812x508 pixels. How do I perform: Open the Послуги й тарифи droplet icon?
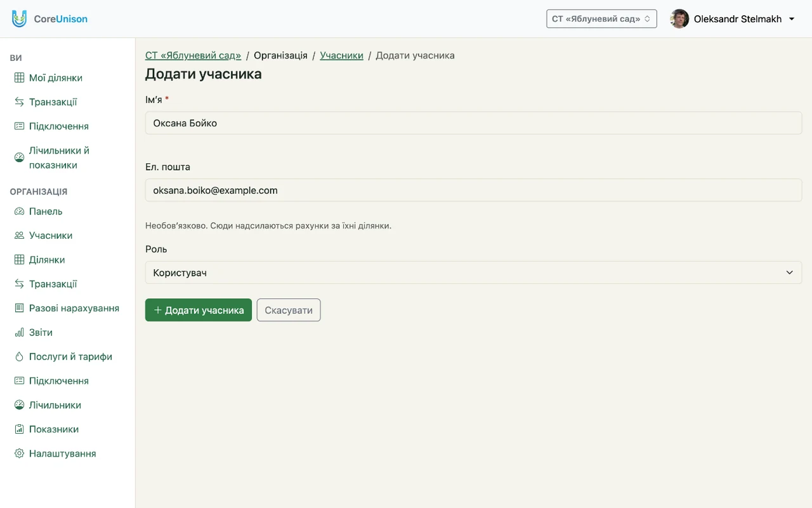point(19,357)
